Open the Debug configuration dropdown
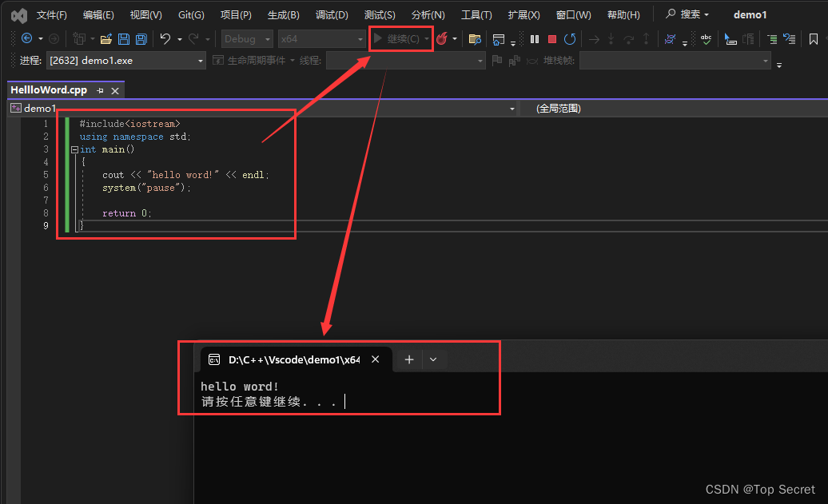828x504 pixels. 247,39
